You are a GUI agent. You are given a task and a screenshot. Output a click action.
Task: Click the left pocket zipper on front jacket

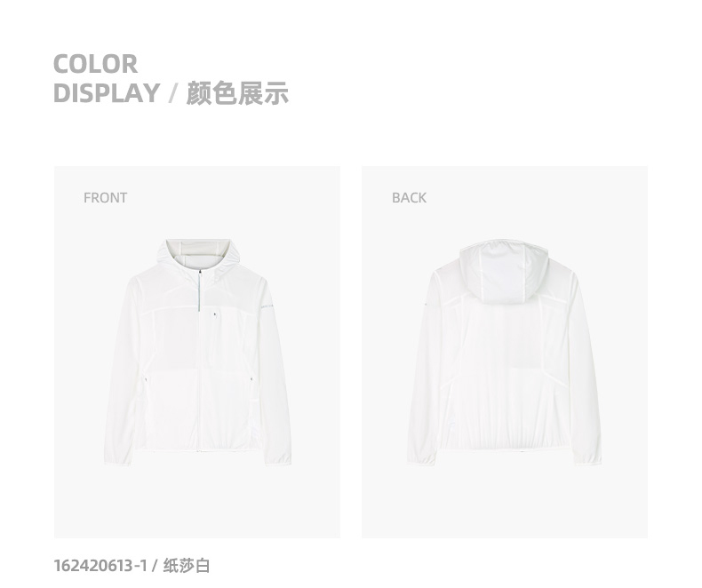[147, 379]
